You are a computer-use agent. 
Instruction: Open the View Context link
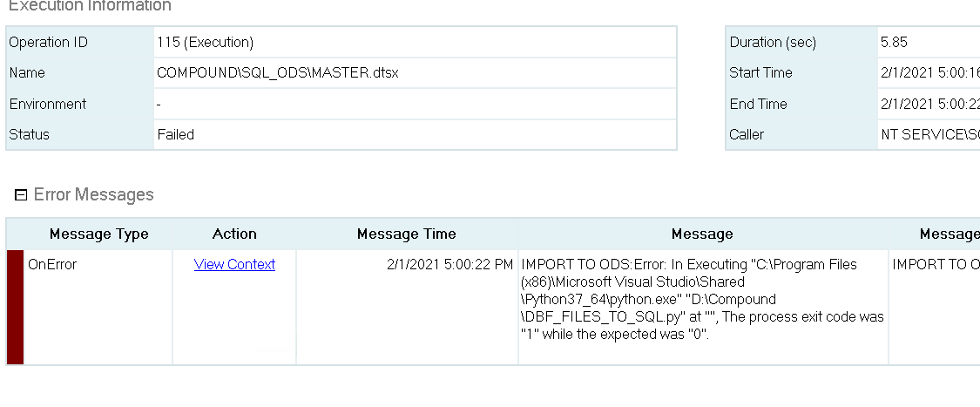234,264
